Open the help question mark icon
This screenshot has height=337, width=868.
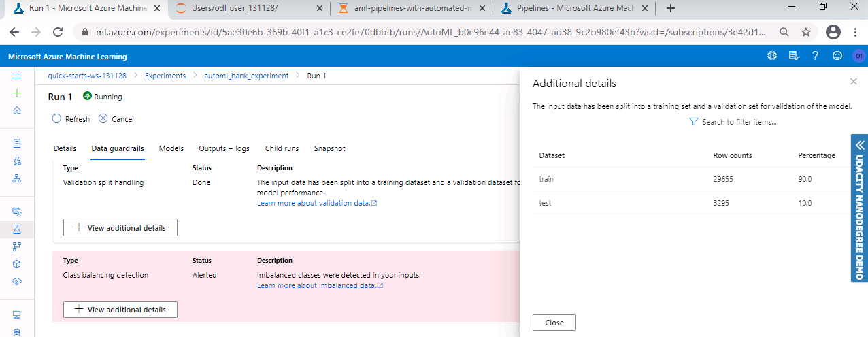(815, 56)
